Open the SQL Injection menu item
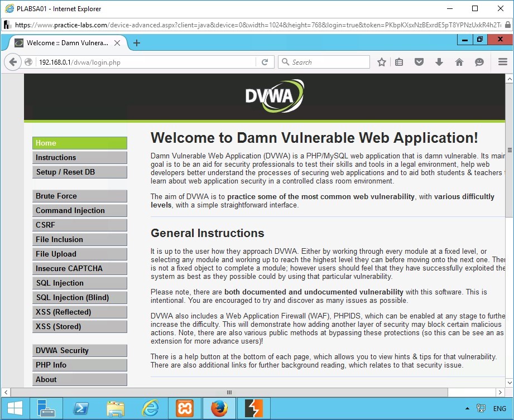This screenshot has width=514, height=420. 79,283
